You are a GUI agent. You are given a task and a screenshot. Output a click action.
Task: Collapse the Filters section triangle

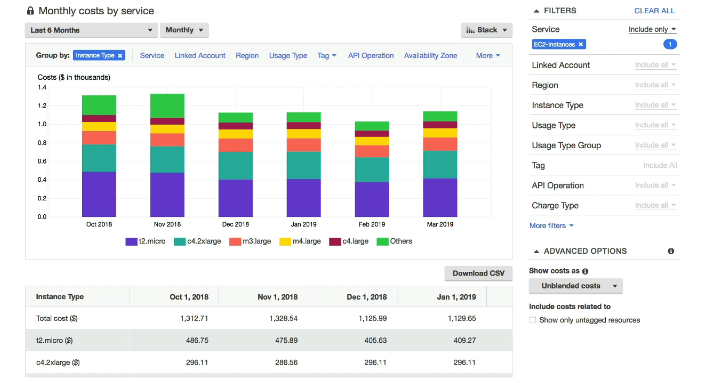click(536, 11)
